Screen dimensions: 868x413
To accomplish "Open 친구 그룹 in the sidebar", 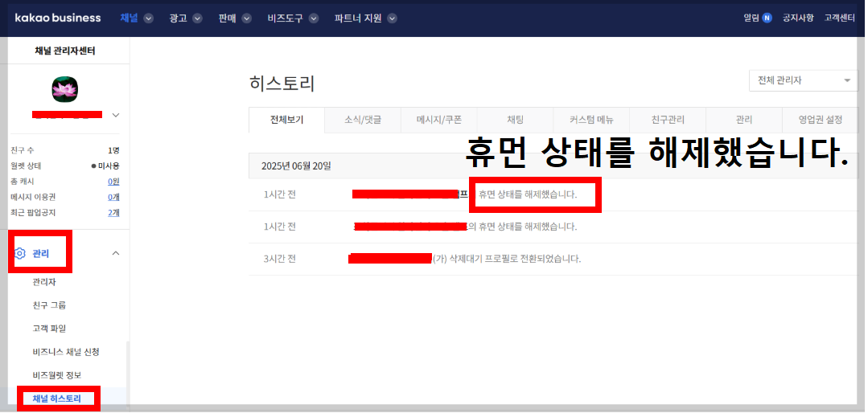I will point(49,305).
